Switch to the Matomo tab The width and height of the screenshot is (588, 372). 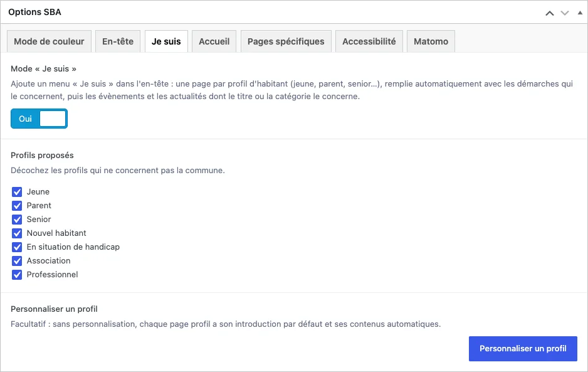coord(431,41)
